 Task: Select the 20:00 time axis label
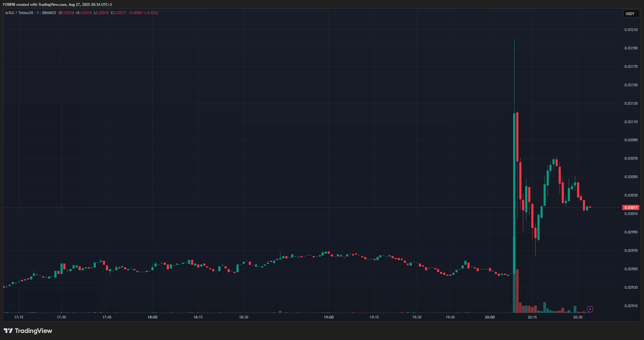pyautogui.click(x=490, y=317)
